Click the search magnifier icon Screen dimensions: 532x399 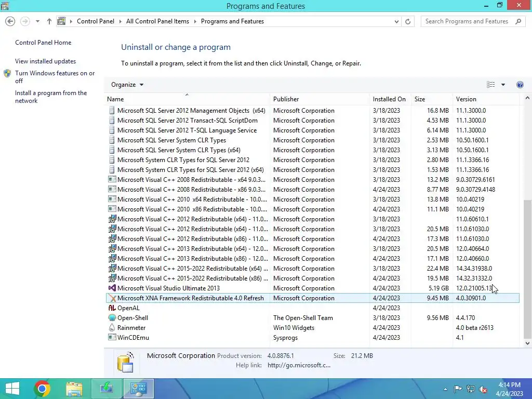(518, 21)
